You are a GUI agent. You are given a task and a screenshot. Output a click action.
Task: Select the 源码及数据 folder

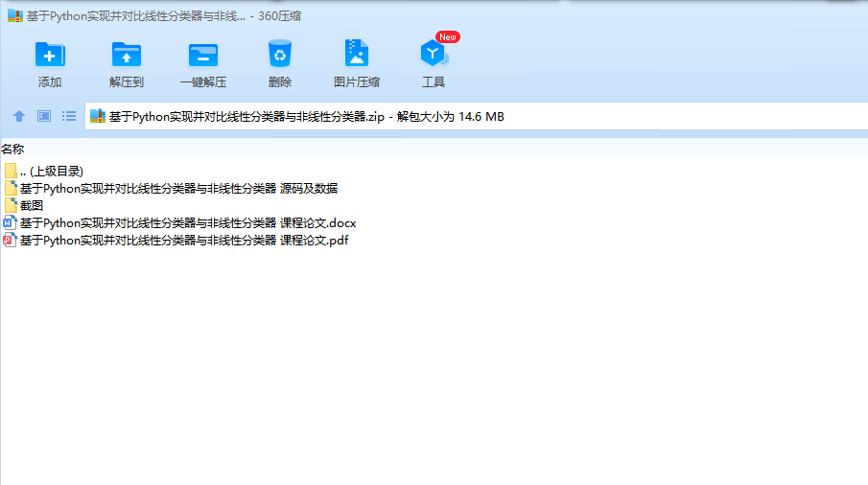click(171, 189)
